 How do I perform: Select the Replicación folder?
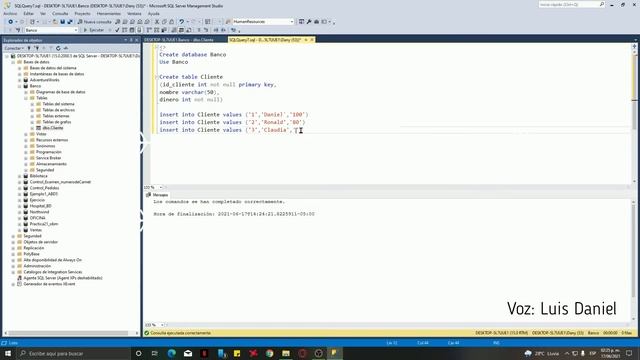pos(33,248)
